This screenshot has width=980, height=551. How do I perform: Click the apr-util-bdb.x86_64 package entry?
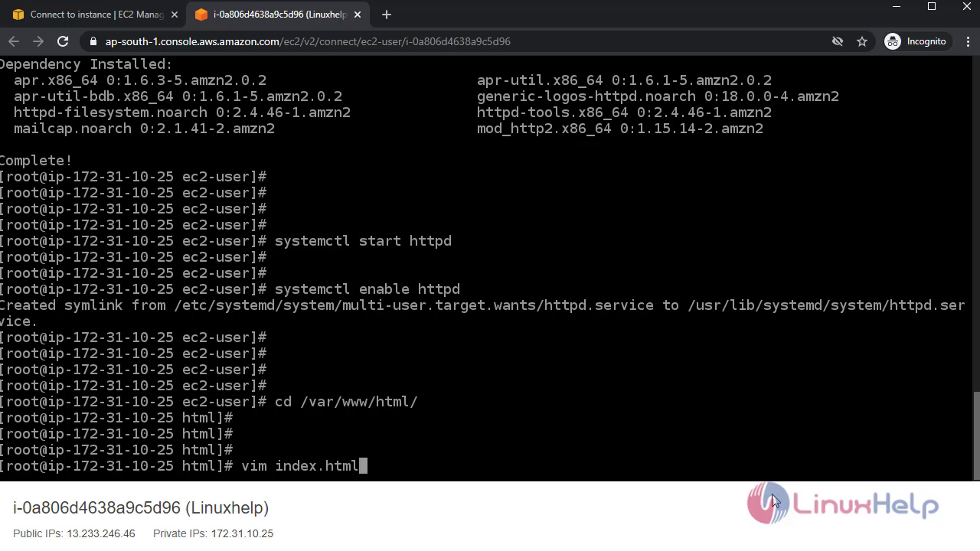(178, 96)
